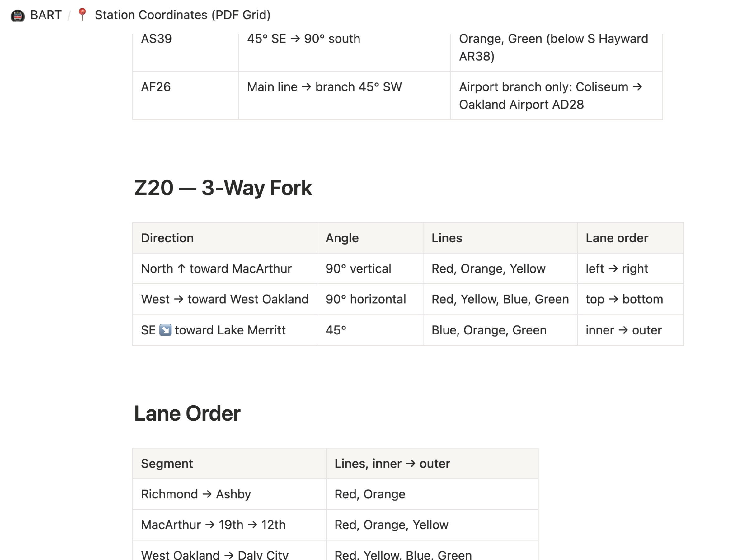
Task: Click the Blue, Orange, Green lines cell
Action: (500, 330)
